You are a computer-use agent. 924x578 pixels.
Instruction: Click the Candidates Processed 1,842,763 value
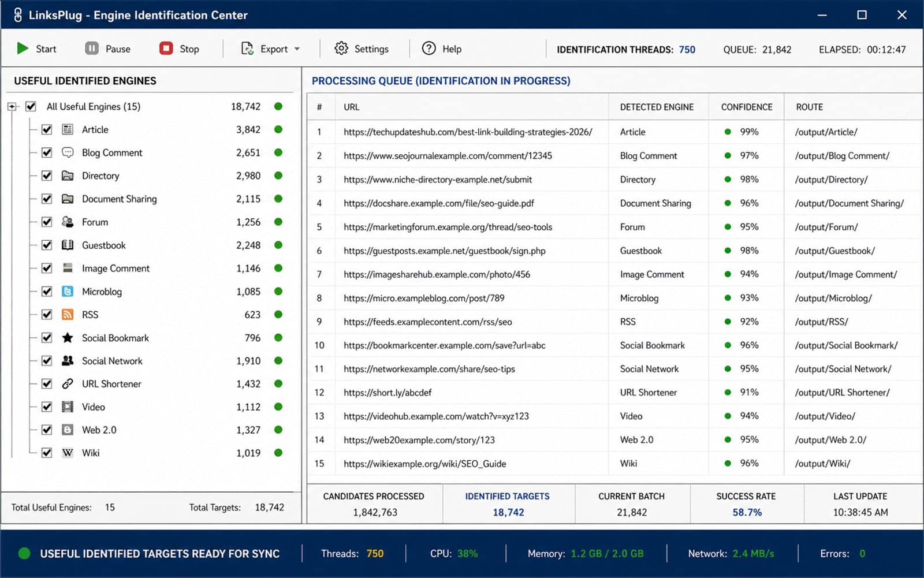click(375, 512)
